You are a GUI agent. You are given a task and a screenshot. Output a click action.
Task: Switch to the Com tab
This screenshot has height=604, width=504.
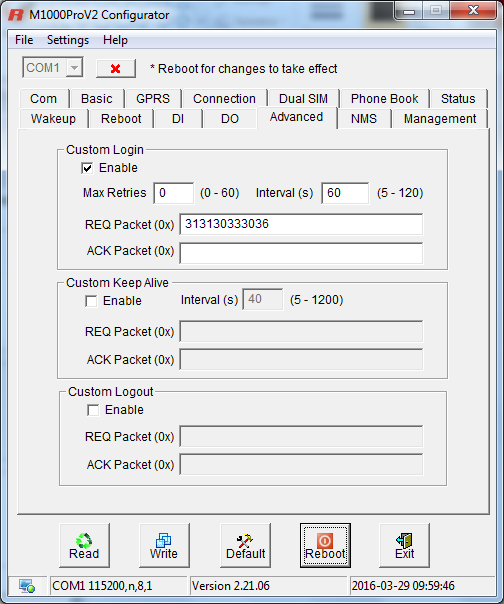tap(44, 99)
